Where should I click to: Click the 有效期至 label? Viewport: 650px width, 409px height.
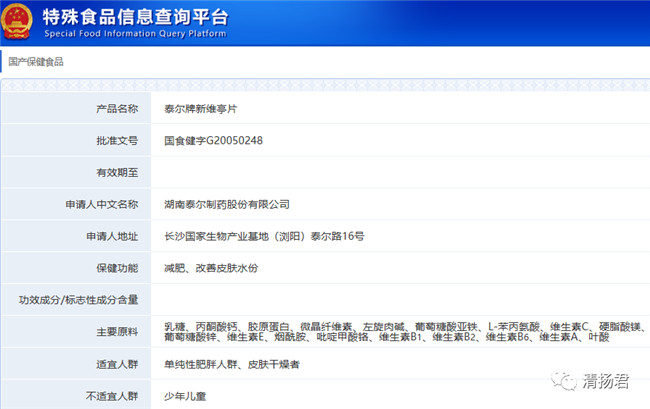coord(117,172)
